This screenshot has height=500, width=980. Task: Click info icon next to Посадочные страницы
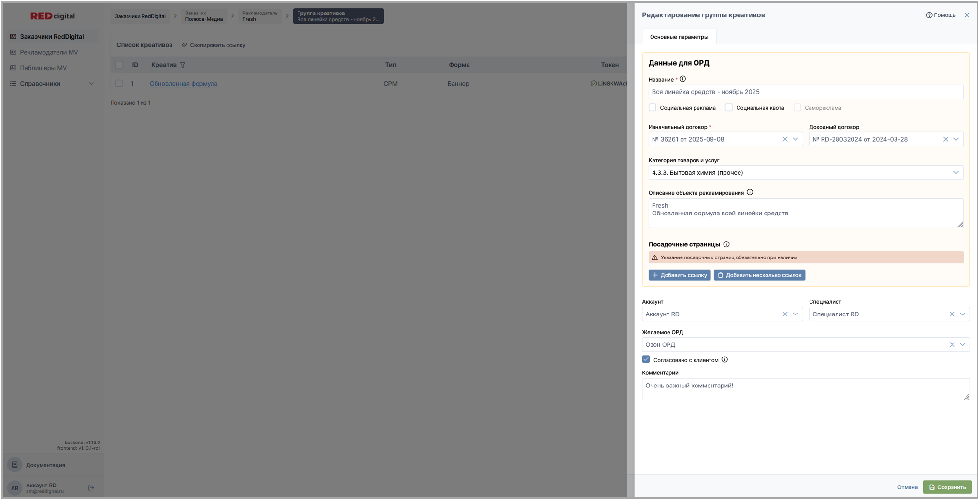(726, 244)
